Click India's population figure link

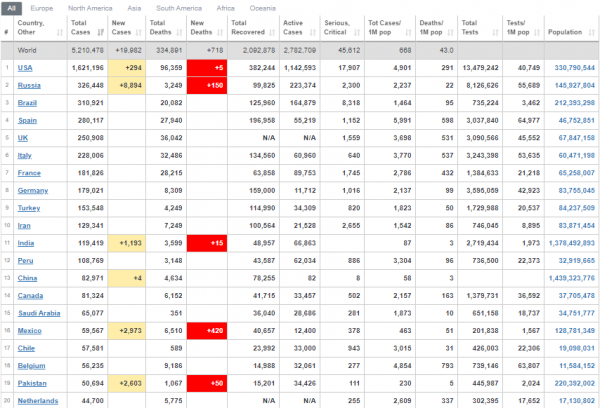click(x=572, y=243)
